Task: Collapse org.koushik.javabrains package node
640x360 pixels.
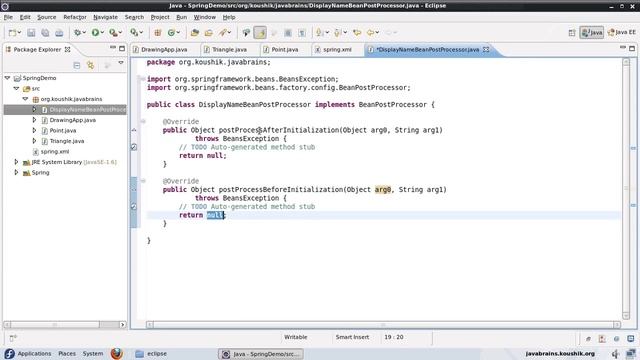Action: coord(25,99)
